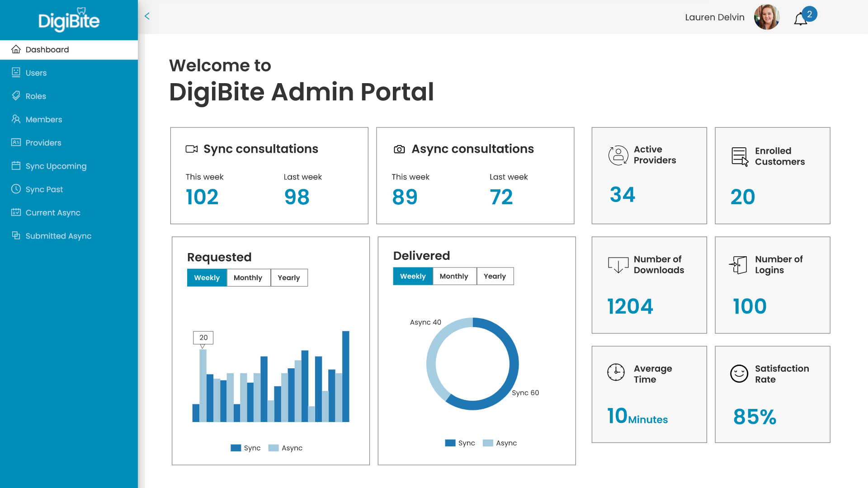This screenshot has width=868, height=488.
Task: Click the Async 40 donut label
Action: click(425, 322)
